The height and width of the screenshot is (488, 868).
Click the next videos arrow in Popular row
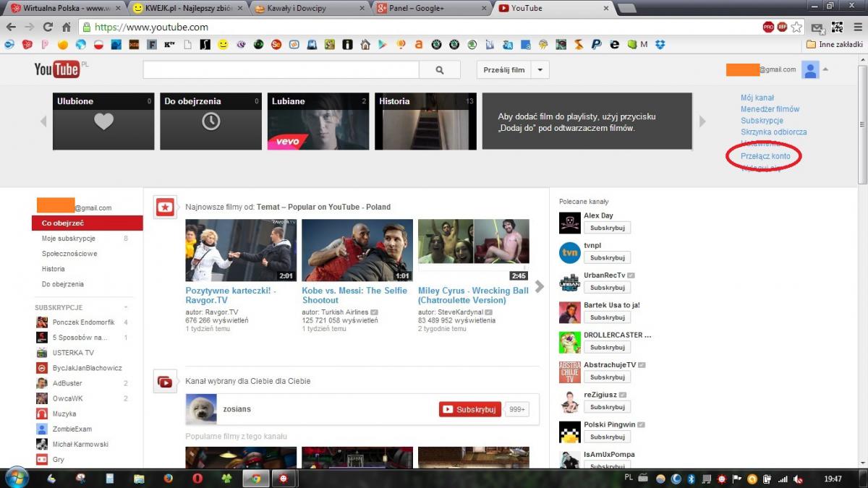(x=539, y=286)
